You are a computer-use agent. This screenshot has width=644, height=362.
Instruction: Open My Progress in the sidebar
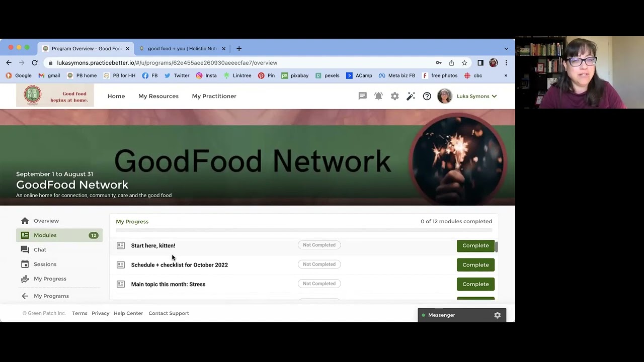(59, 279)
